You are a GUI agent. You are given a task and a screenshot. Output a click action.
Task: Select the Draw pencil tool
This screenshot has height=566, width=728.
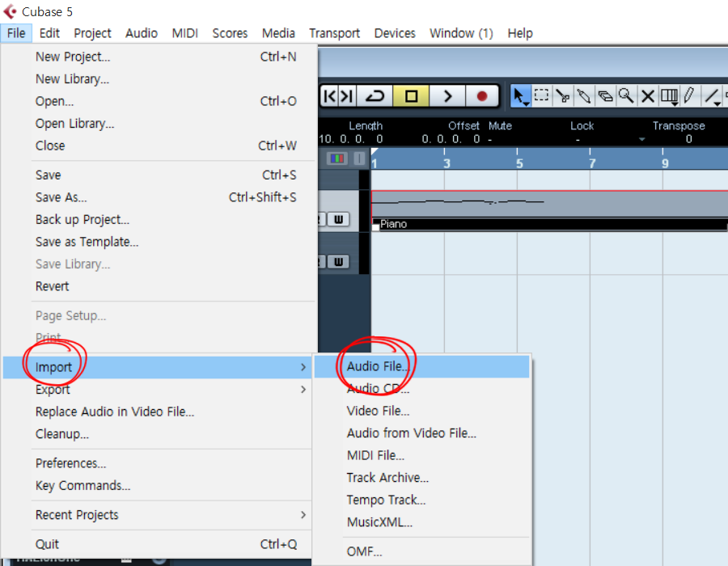[689, 96]
